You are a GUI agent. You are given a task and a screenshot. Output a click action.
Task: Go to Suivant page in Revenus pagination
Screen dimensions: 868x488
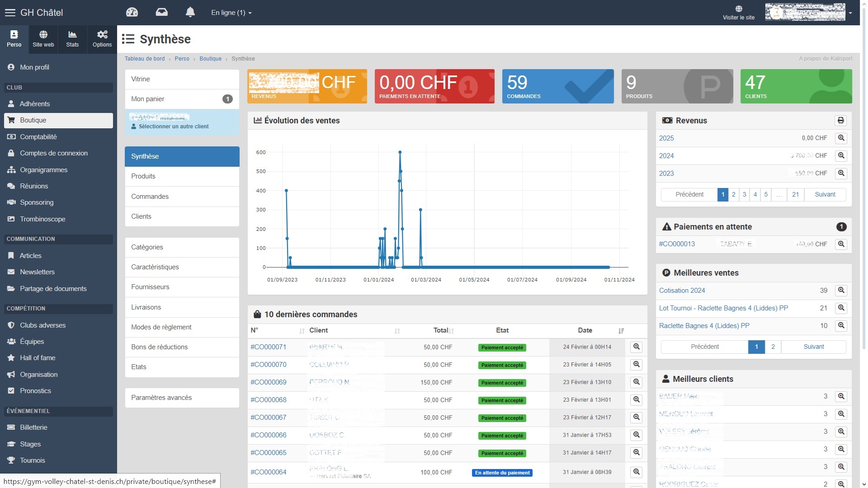point(825,195)
